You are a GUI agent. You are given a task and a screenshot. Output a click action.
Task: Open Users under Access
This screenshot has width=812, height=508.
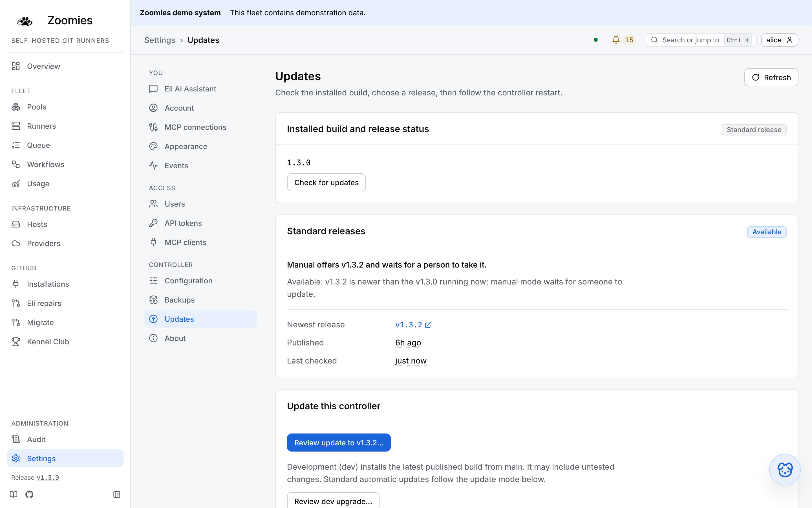[201, 204]
